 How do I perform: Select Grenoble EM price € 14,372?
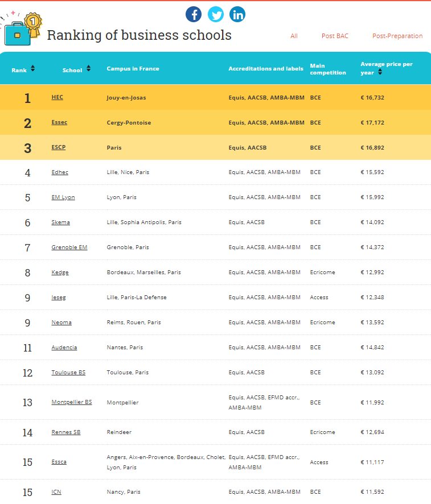coord(372,247)
